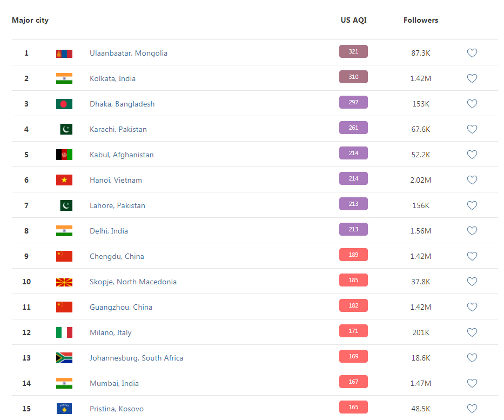Open Johannesburg, South Africa link

click(136, 358)
